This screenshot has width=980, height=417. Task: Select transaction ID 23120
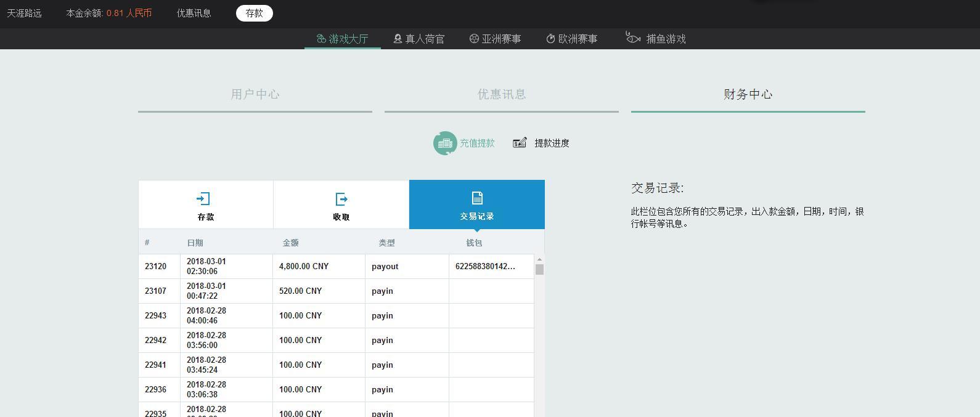[x=155, y=266]
